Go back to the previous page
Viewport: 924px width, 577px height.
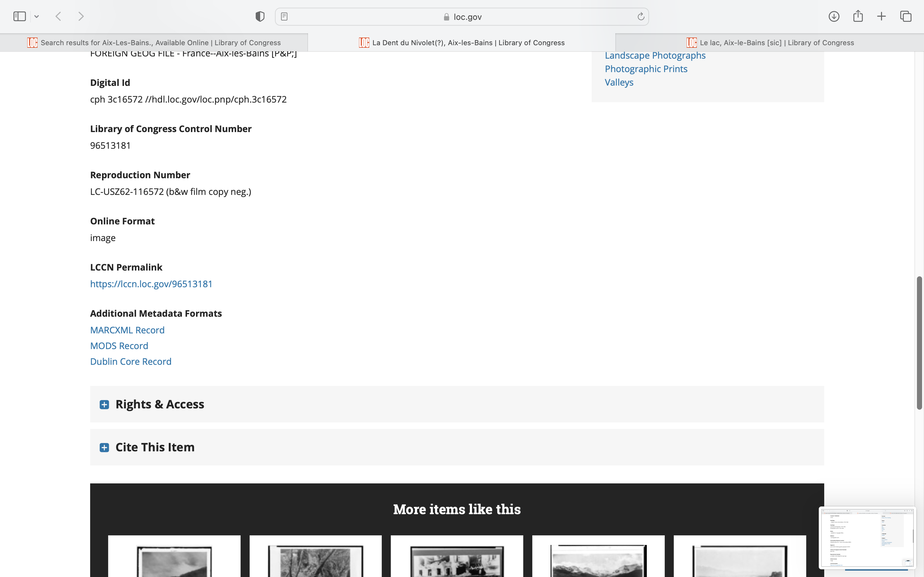click(58, 16)
